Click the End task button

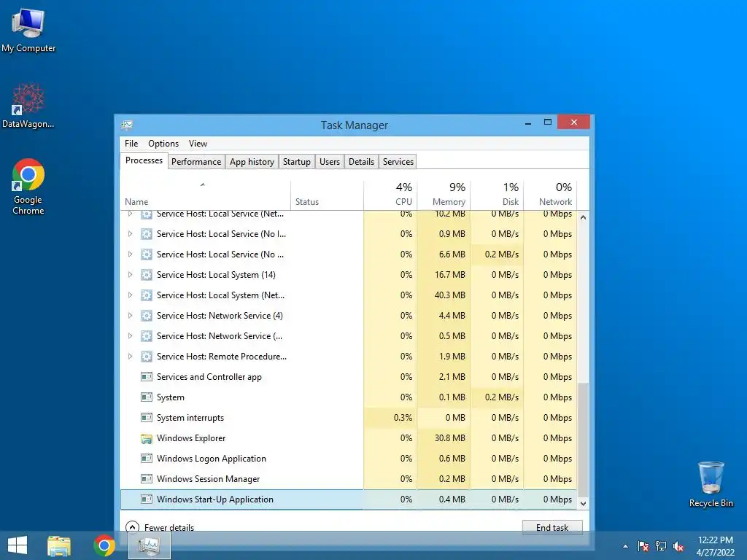pos(552,527)
